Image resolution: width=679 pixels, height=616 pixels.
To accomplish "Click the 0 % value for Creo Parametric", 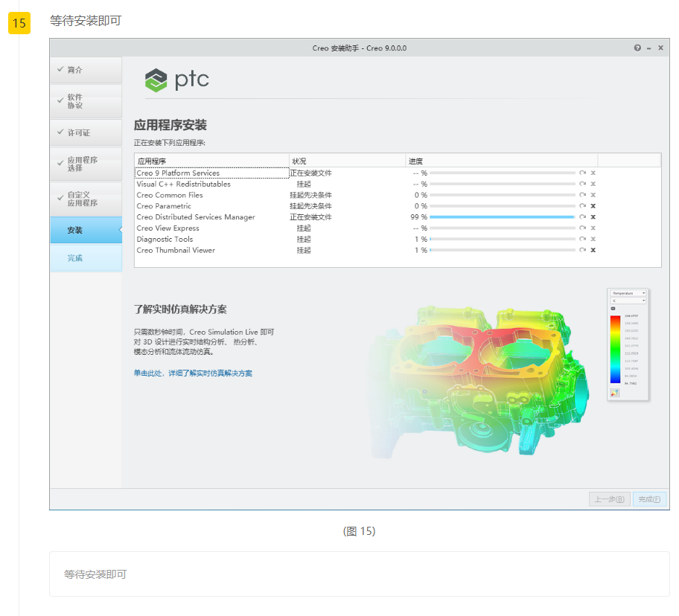I will tap(421, 206).
